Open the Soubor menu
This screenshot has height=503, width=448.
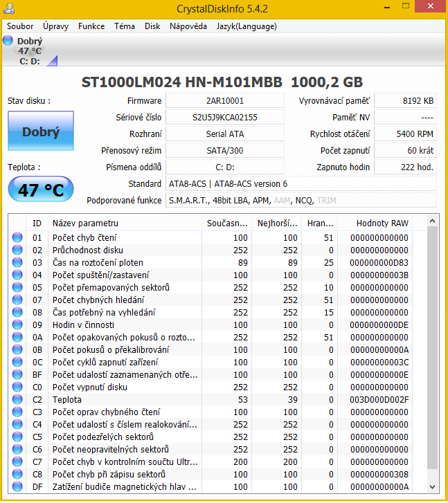[x=20, y=26]
